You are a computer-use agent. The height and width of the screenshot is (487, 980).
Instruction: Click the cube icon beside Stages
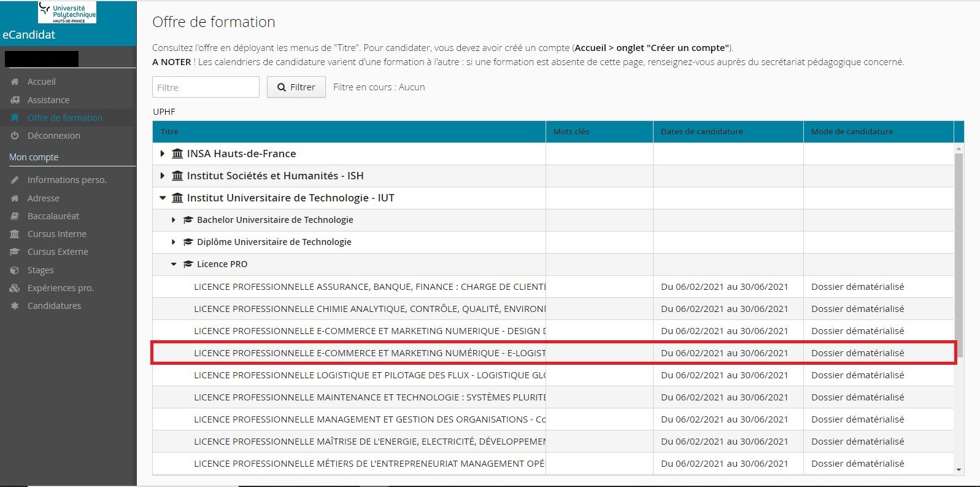coord(15,270)
